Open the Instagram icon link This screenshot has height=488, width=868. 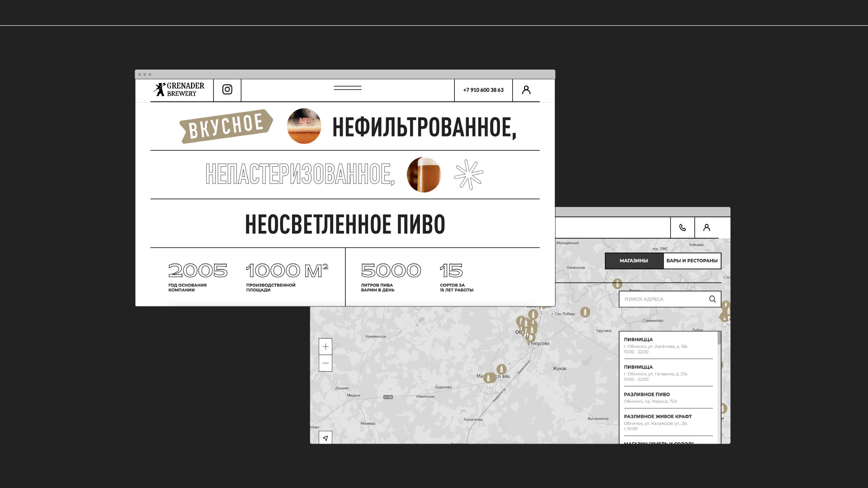(x=227, y=89)
